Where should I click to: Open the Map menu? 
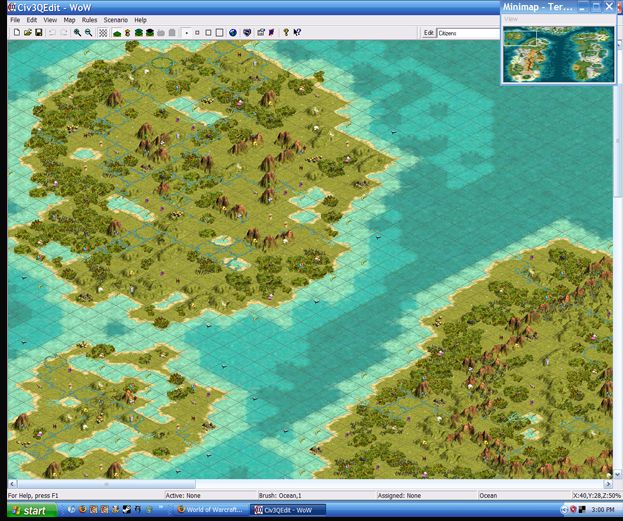click(x=69, y=20)
